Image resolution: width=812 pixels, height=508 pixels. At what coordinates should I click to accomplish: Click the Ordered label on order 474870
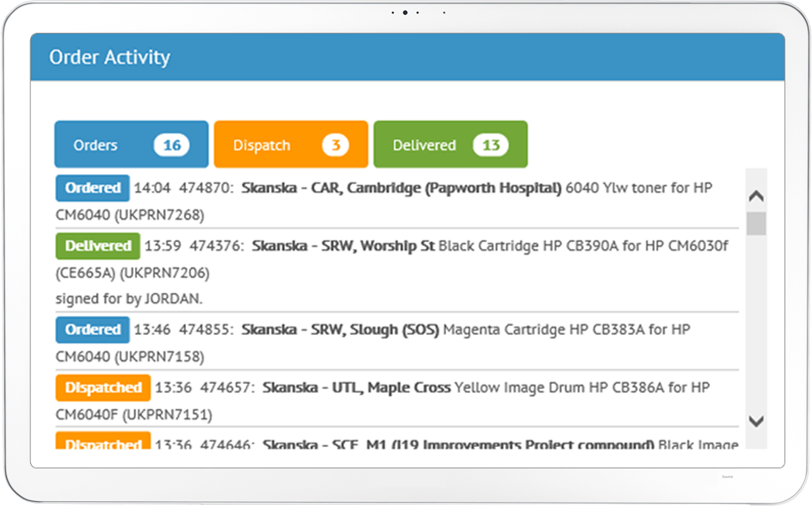point(93,188)
